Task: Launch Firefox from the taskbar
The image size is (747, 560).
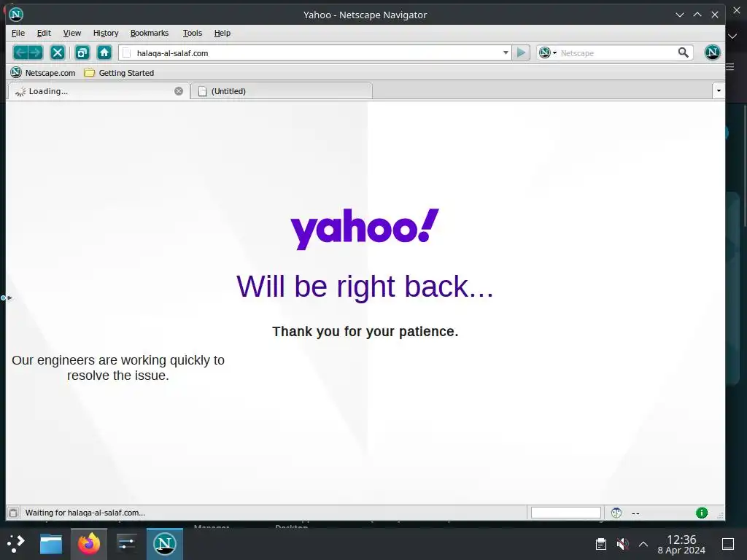Action: 89,543
